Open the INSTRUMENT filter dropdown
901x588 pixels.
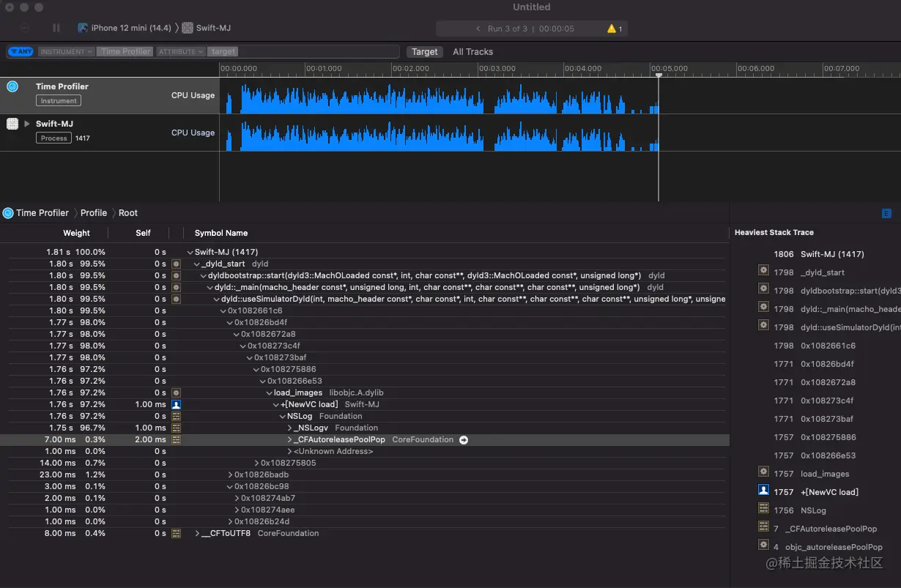pyautogui.click(x=67, y=52)
